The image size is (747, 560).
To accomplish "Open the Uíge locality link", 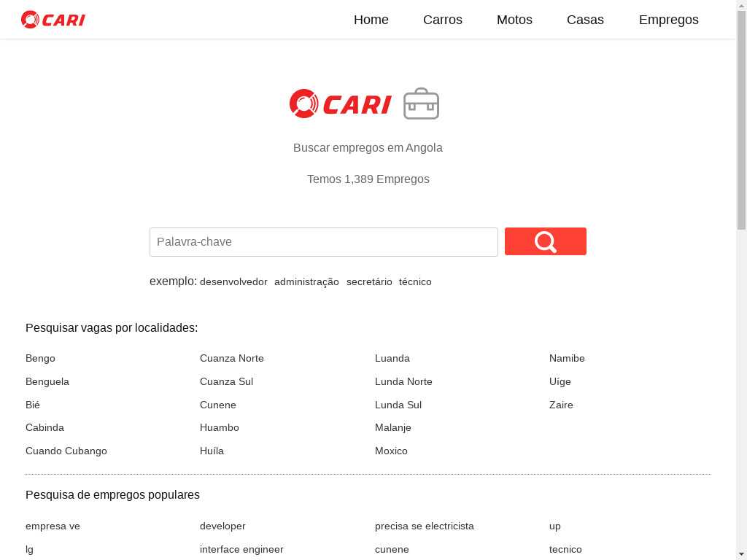I will (x=560, y=382).
